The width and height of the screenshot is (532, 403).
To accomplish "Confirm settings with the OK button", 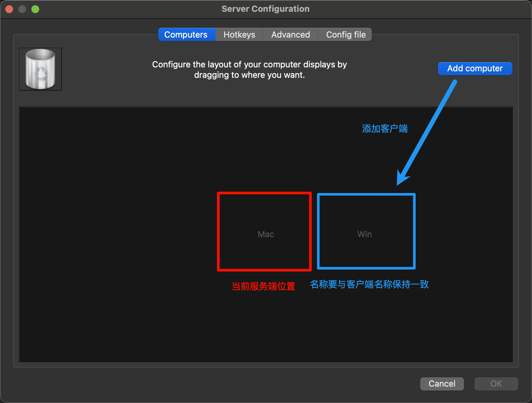I will [x=496, y=384].
